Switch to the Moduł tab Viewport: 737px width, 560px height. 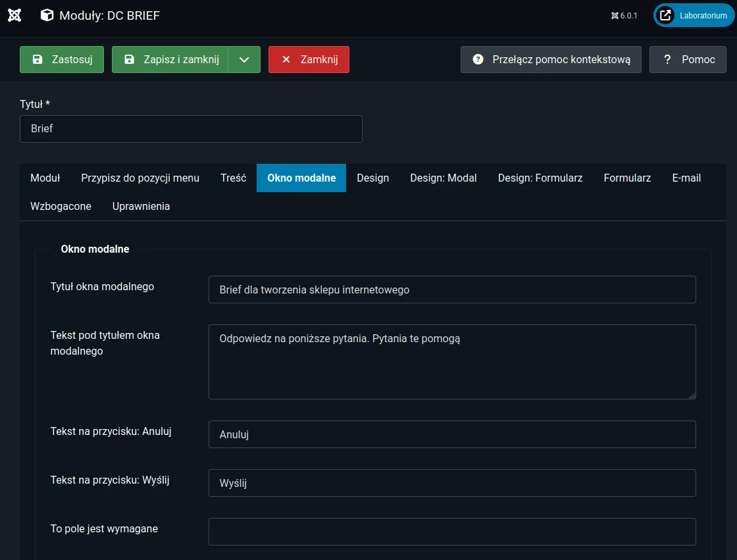click(x=45, y=178)
